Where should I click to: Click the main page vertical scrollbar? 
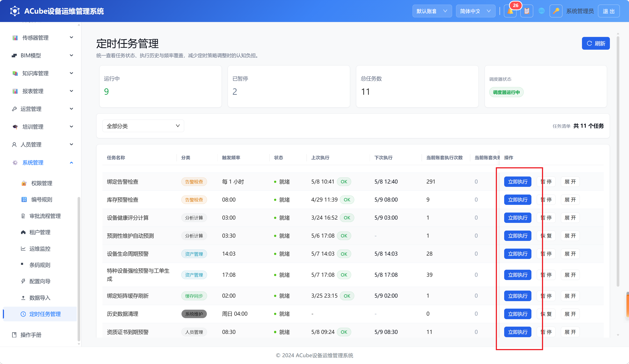(618, 161)
